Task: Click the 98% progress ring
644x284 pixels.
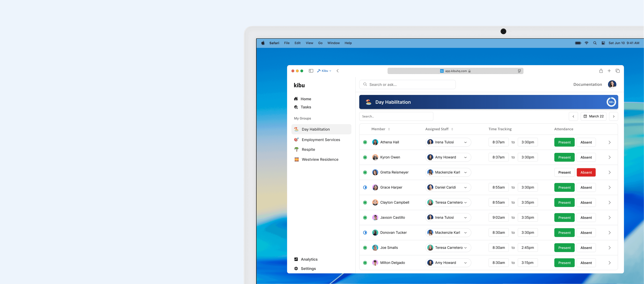Action: point(611,102)
